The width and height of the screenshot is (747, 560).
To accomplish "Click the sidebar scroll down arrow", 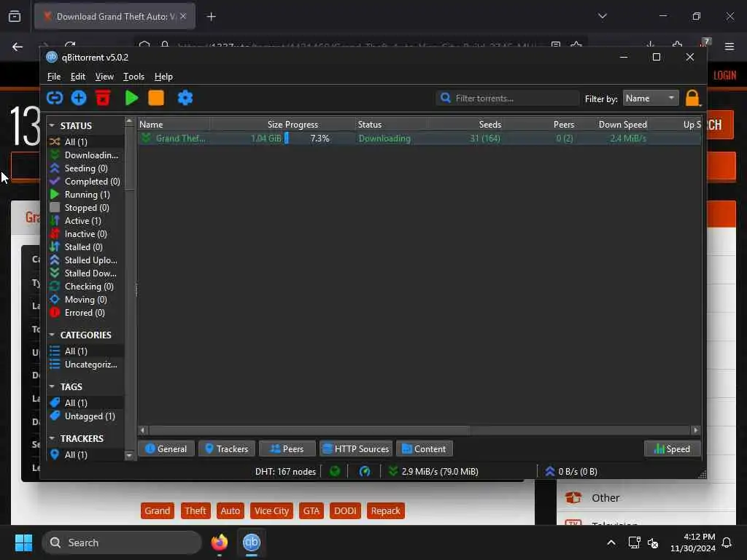I will pos(129,455).
